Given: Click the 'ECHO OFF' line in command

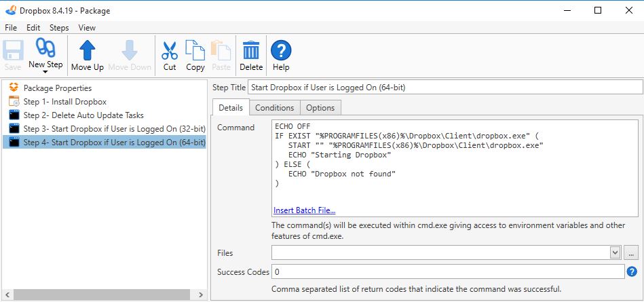Looking at the screenshot, I should [292, 126].
